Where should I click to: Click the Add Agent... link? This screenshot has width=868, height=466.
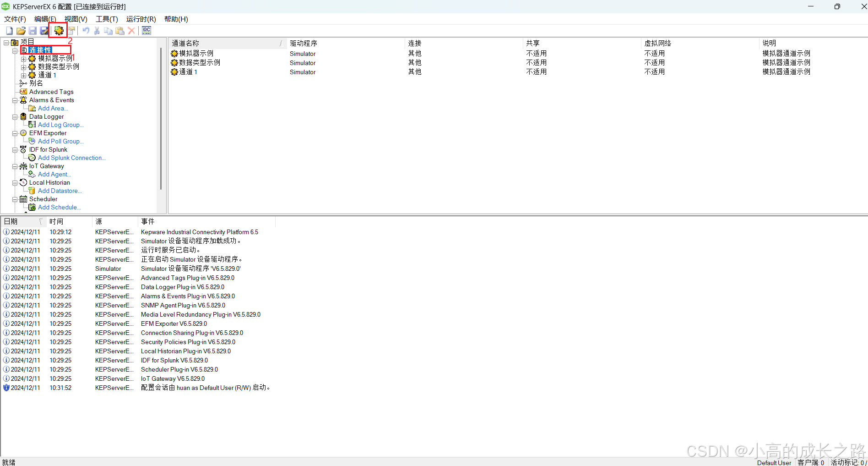tap(54, 174)
